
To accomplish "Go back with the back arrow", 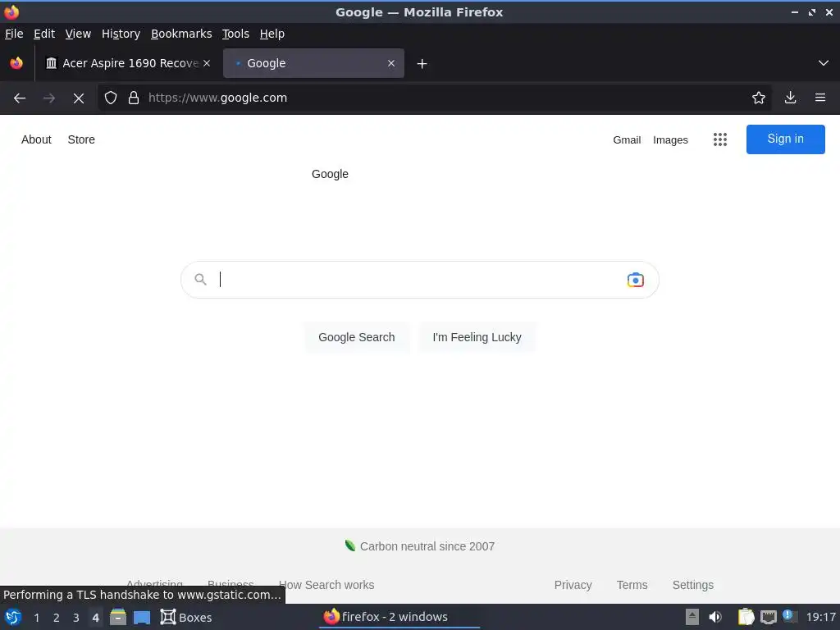I will [x=20, y=98].
